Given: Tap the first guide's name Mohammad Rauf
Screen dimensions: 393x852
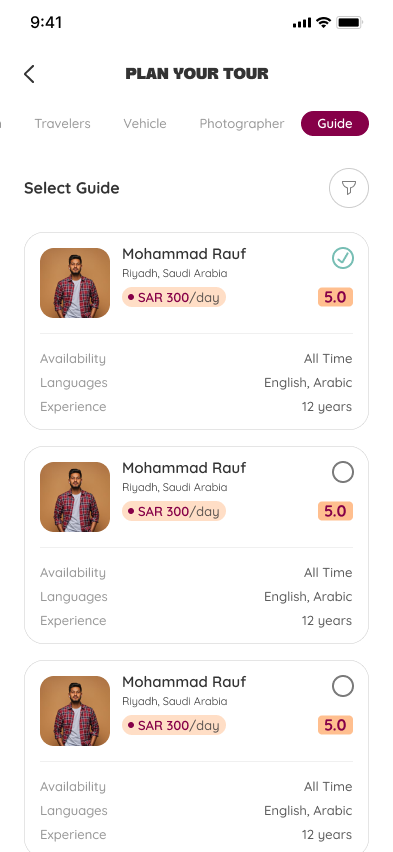Looking at the screenshot, I should pos(184,254).
